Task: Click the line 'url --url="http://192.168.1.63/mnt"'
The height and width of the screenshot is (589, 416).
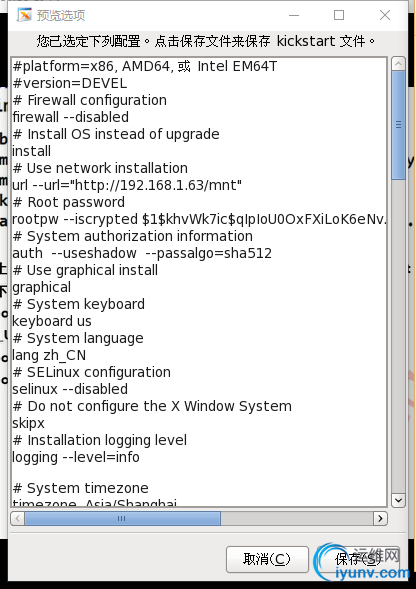Action: [127, 185]
